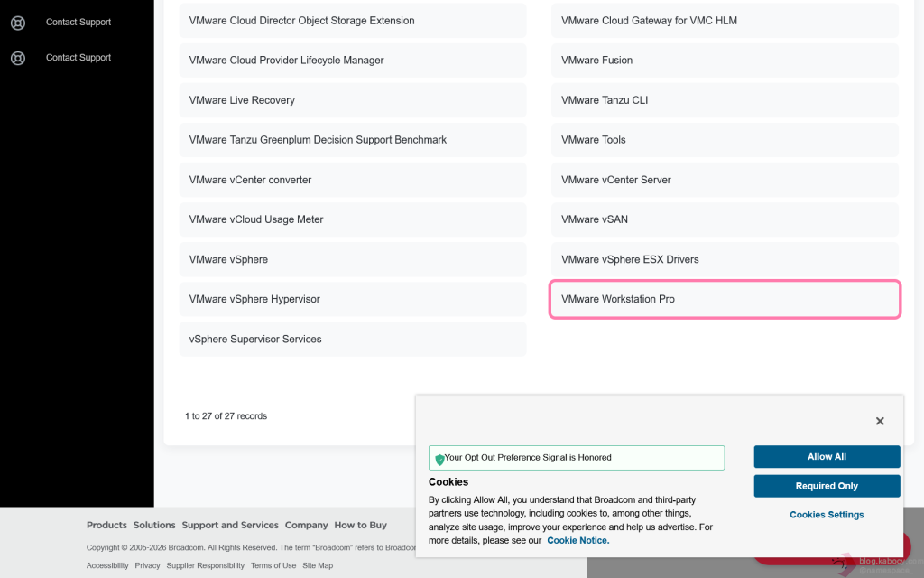This screenshot has width=924, height=578.
Task: Close the cookie banner with the X
Action: [x=880, y=421]
